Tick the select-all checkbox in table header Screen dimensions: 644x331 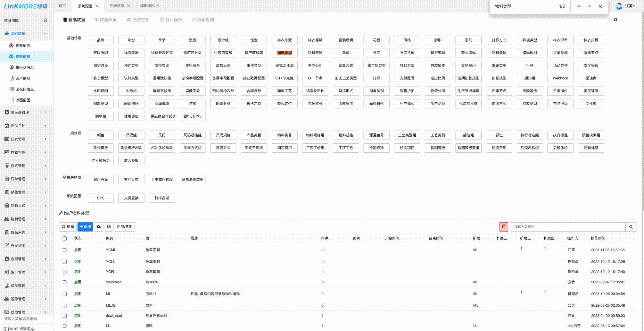pos(65,238)
